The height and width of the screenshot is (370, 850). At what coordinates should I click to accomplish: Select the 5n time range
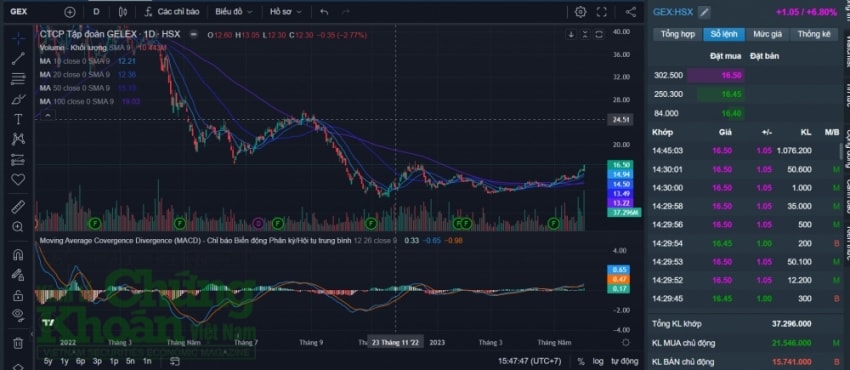pyautogui.click(x=130, y=361)
